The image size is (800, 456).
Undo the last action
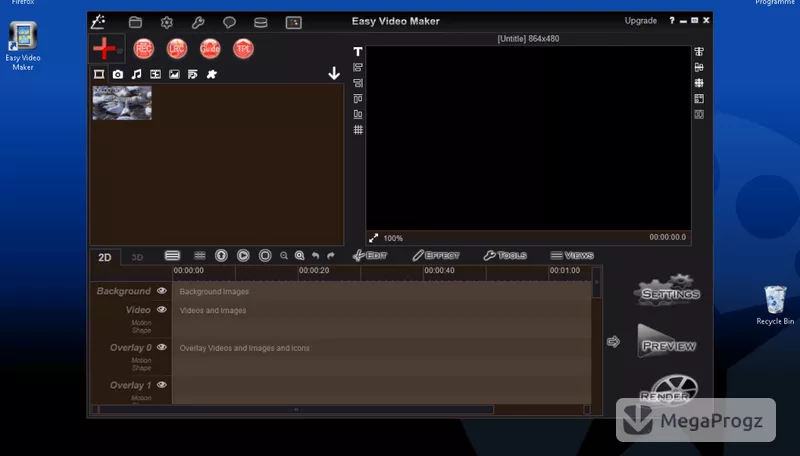point(316,256)
